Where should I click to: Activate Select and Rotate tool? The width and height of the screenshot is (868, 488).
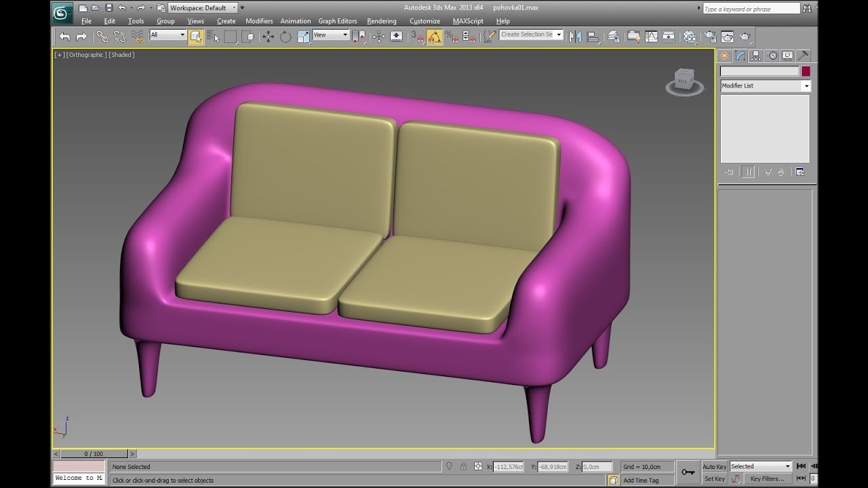(285, 37)
